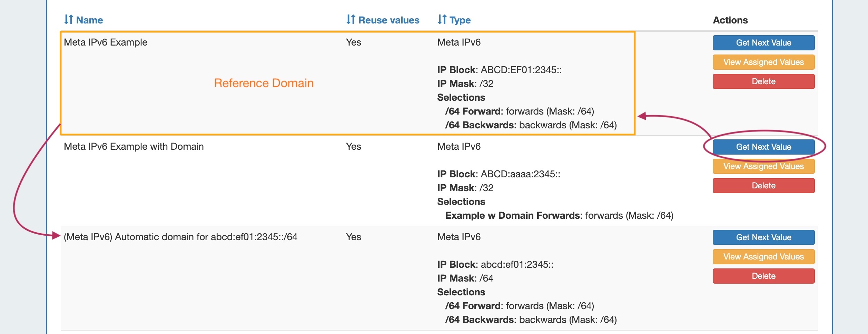Get Next Value for Meta IPv6 Example
The height and width of the screenshot is (334, 868).
pyautogui.click(x=763, y=43)
